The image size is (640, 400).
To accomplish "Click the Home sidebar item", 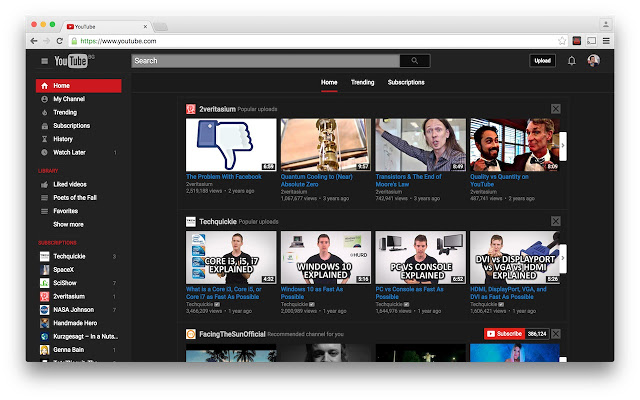I will click(78, 86).
